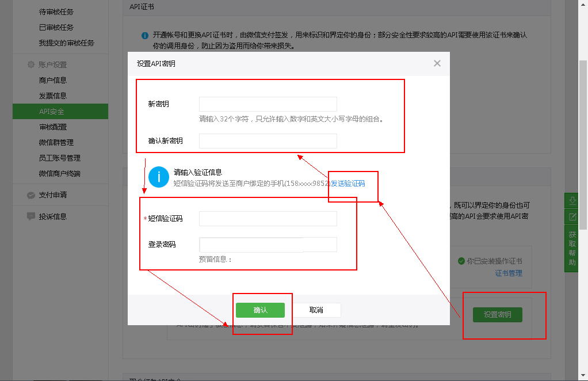
Task: Select 发票信息 in the sidebar
Action: pyautogui.click(x=53, y=96)
